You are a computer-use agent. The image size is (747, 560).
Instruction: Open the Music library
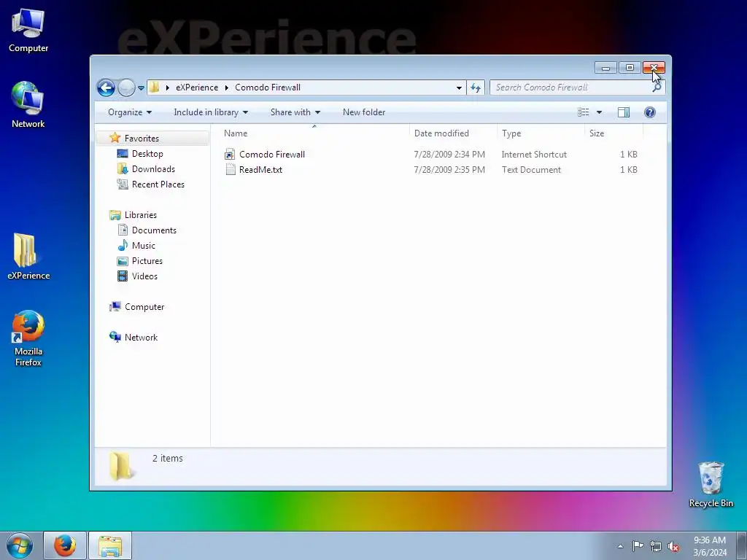coord(144,246)
